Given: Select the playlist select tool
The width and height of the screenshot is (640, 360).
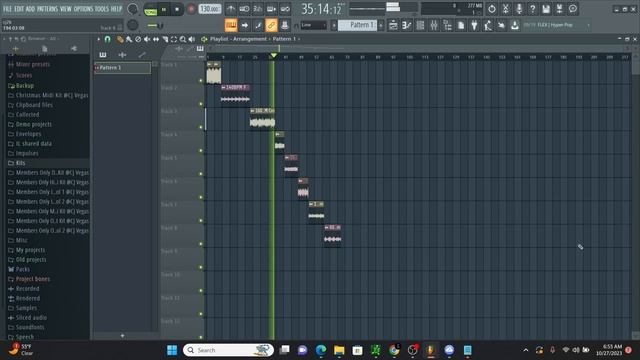Looking at the screenshot, I should click(x=174, y=39).
